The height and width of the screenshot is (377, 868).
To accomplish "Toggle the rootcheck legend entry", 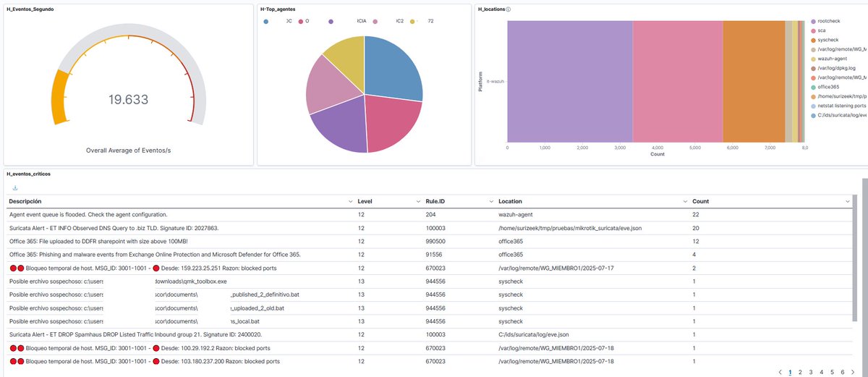I will [x=826, y=22].
